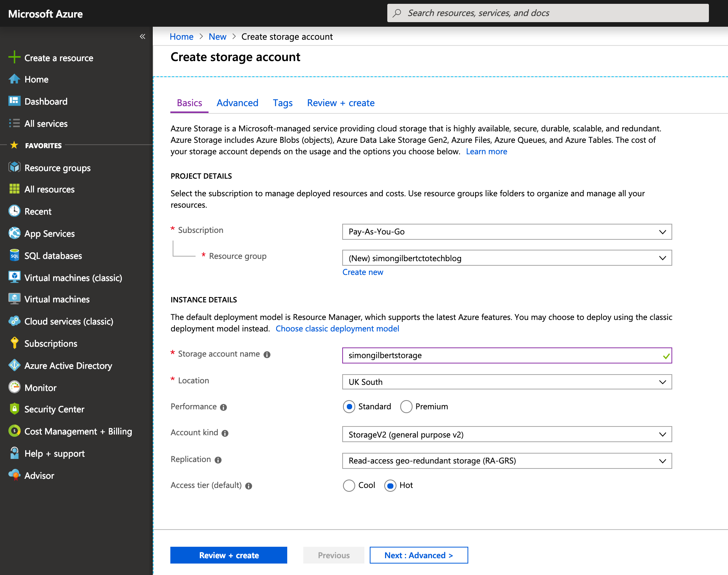Open the Dashboard icon in sidebar

pyautogui.click(x=14, y=101)
